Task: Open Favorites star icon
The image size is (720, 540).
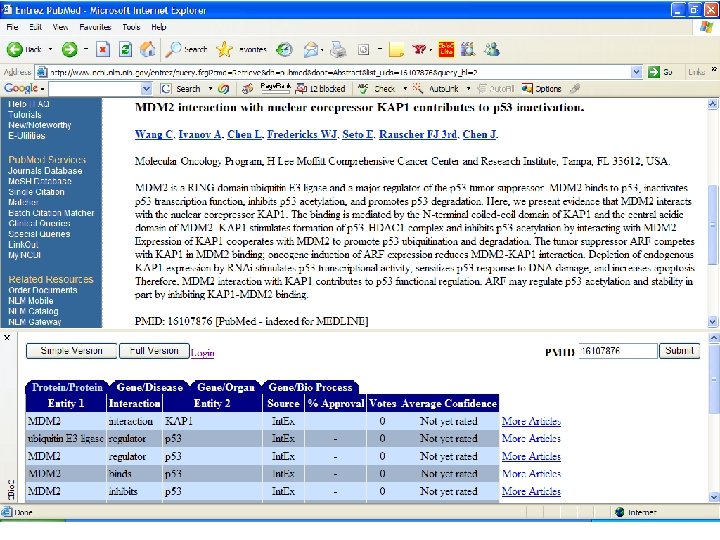Action: (x=224, y=49)
